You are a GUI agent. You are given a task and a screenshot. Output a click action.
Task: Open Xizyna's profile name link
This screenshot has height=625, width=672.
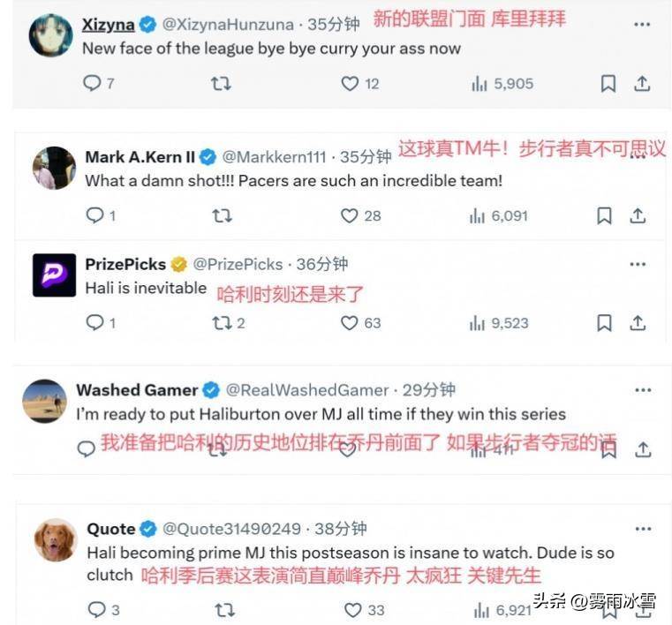[108, 25]
